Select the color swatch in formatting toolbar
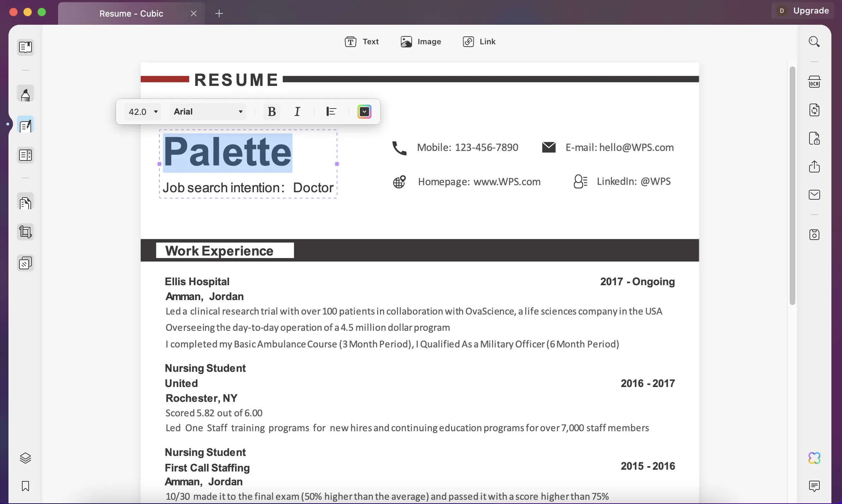This screenshot has width=842, height=504. point(365,111)
